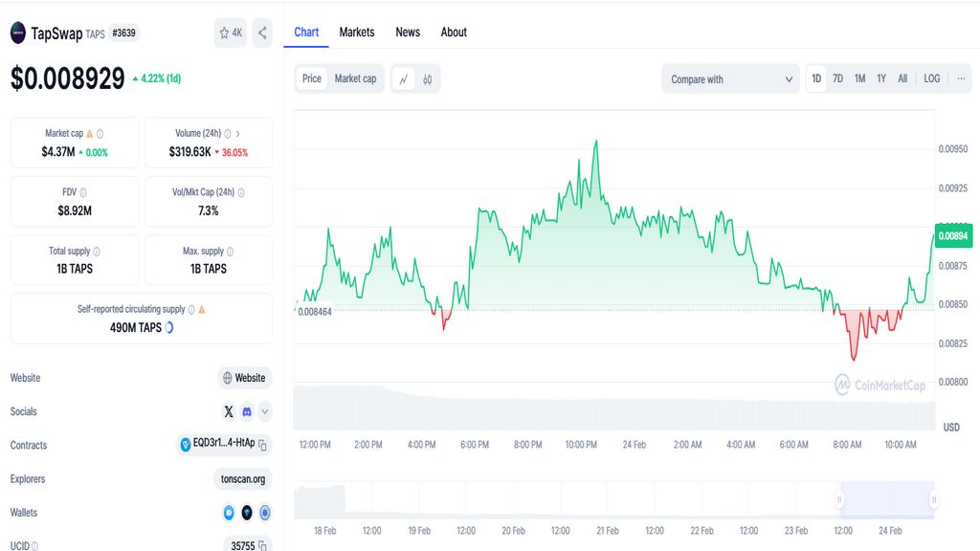Toggle LOG scale
Screen dimensions: 980x551
coord(932,78)
